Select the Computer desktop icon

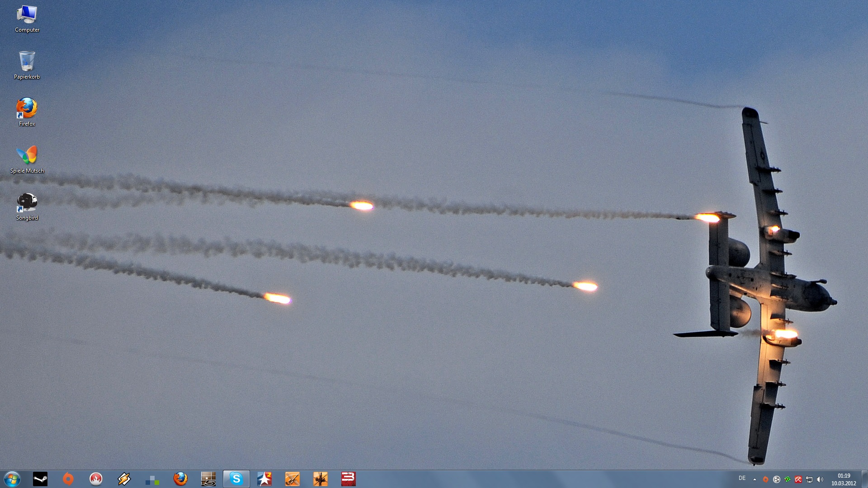27,19
